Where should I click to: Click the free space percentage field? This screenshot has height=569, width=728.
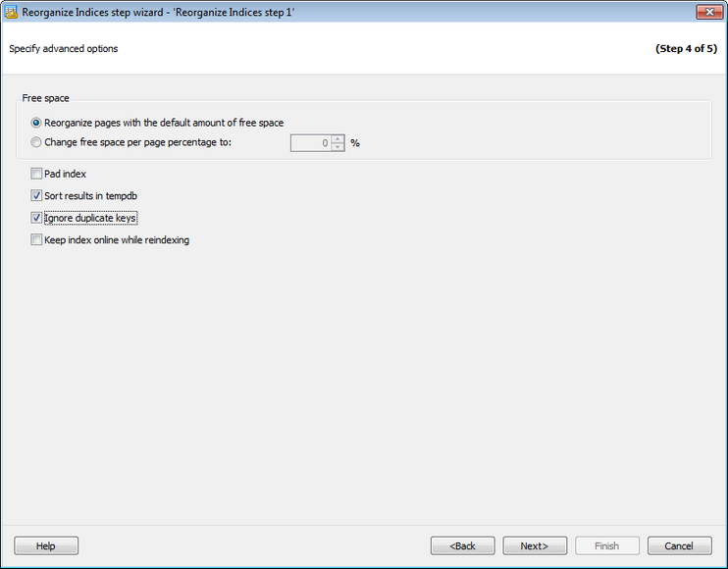(311, 142)
